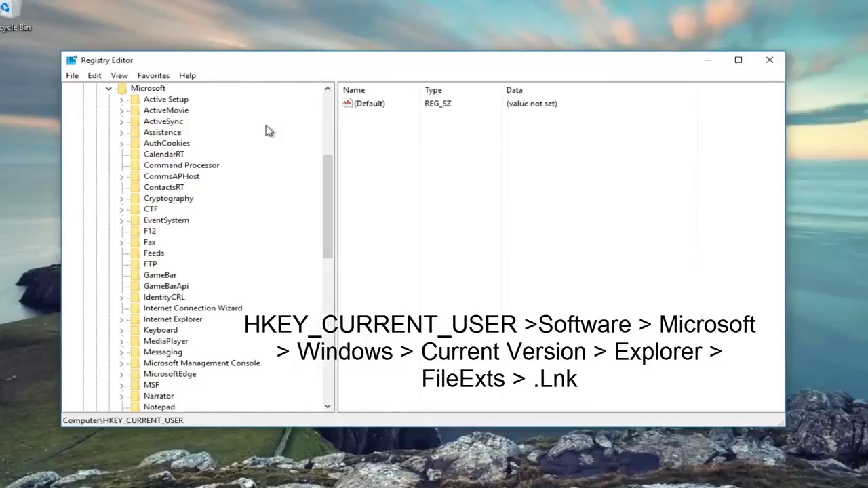The height and width of the screenshot is (488, 868).
Task: Expand the Cryptography key
Action: (x=121, y=199)
